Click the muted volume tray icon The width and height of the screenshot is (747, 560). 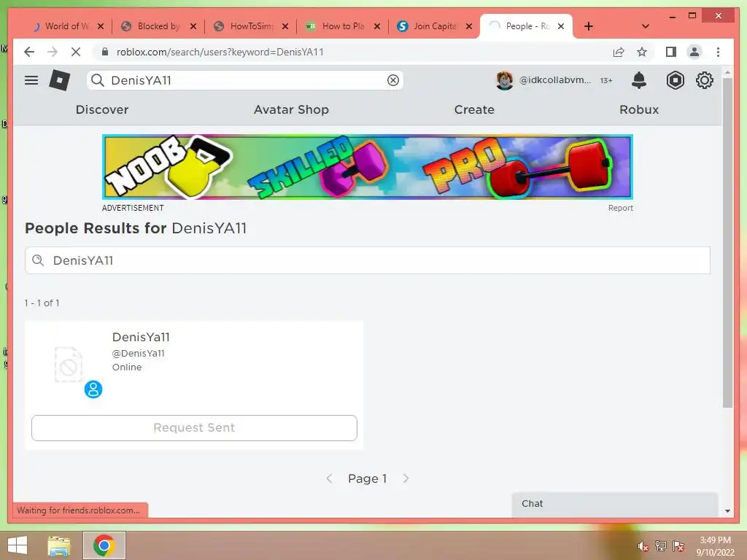643,546
